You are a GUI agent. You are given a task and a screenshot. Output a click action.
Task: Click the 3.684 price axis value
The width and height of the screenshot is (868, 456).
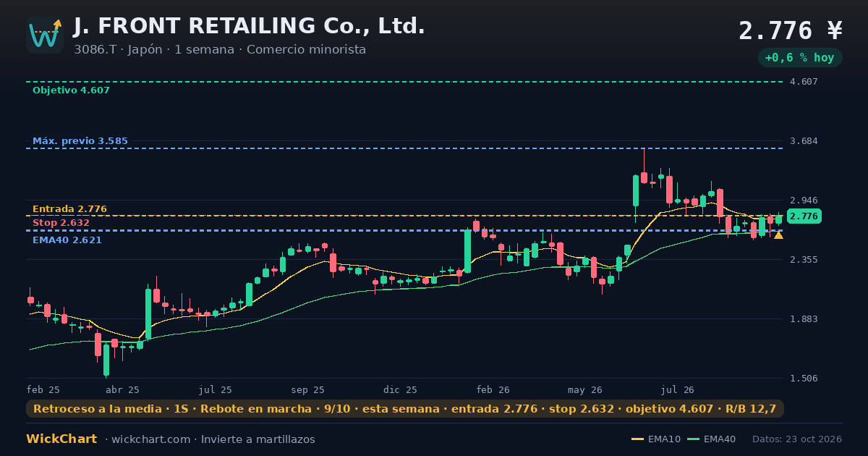pos(804,141)
